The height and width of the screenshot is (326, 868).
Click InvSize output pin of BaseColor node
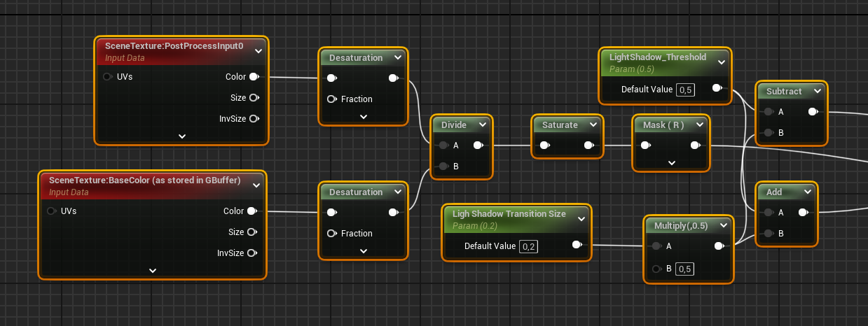pos(252,253)
